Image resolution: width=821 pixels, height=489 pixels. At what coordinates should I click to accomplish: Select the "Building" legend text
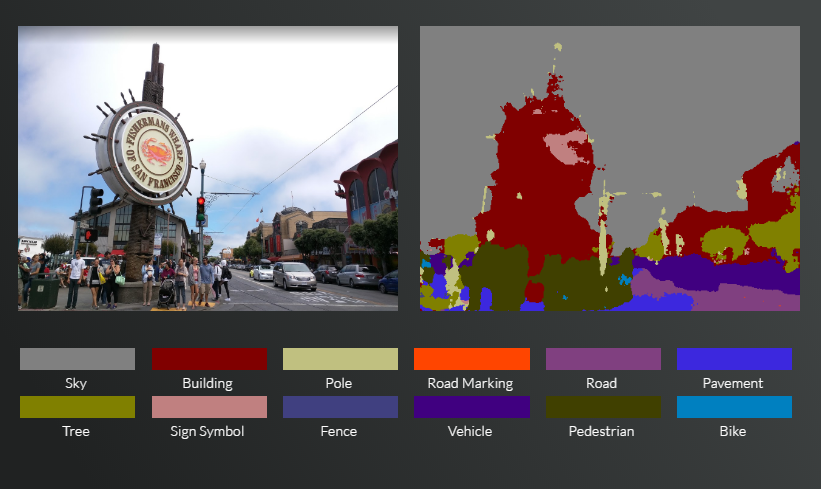coord(207,383)
